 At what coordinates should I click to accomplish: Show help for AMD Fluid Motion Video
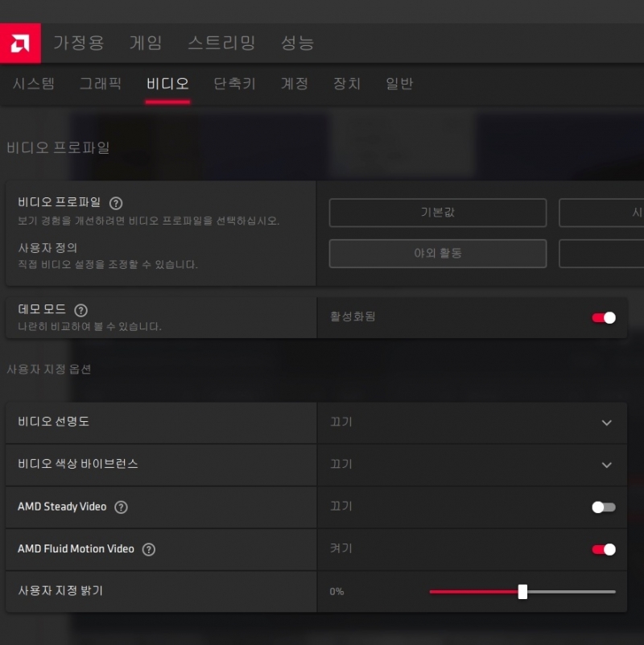[148, 549]
